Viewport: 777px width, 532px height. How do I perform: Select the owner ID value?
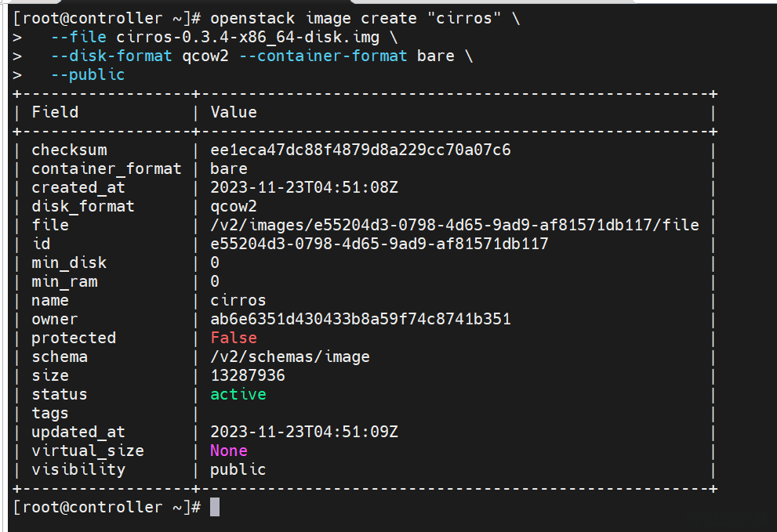(361, 319)
